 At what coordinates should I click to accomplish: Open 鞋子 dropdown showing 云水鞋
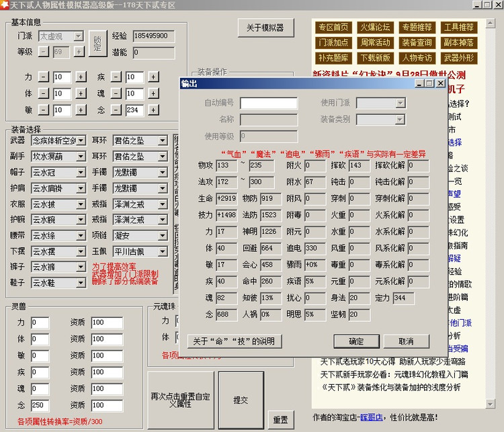pyautogui.click(x=81, y=283)
